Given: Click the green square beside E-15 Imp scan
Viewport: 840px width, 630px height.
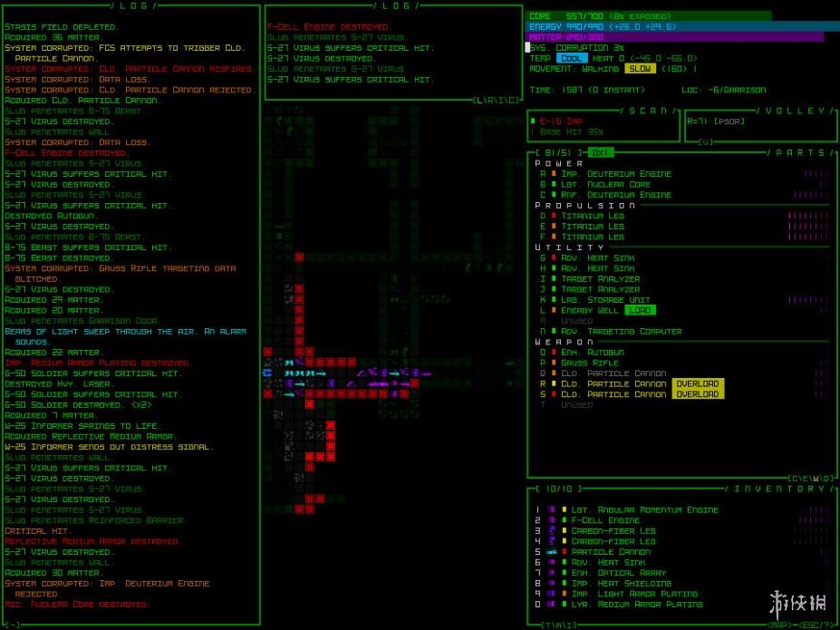Looking at the screenshot, I should [533, 121].
